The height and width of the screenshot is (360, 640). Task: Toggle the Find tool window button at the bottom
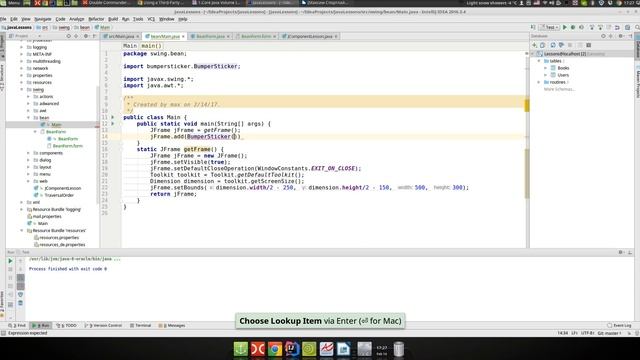coord(17,325)
